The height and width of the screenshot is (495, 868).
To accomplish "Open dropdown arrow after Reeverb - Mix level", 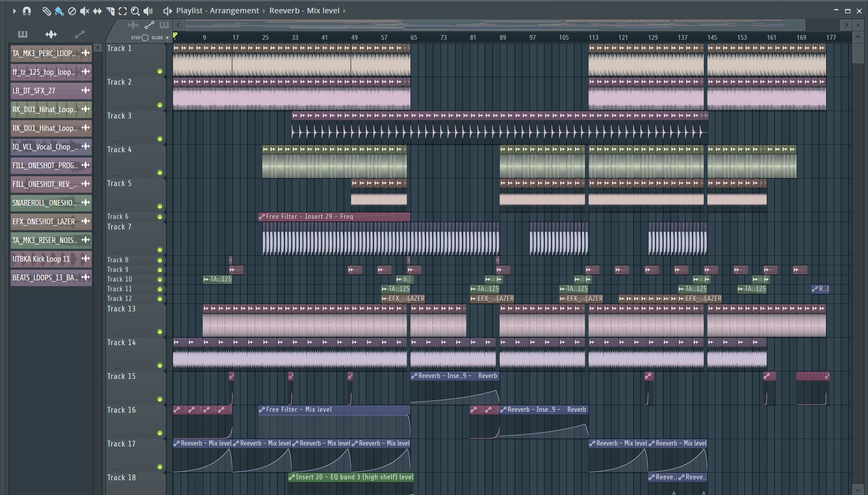I will coord(344,11).
